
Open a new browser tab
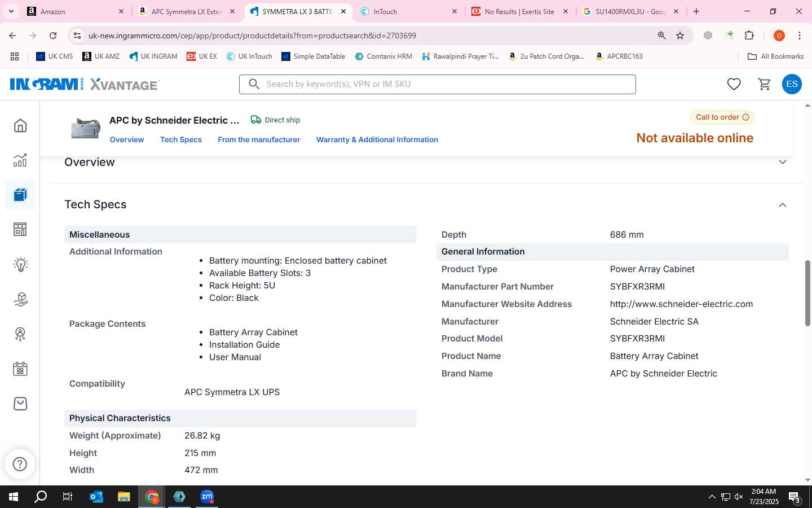(x=696, y=11)
